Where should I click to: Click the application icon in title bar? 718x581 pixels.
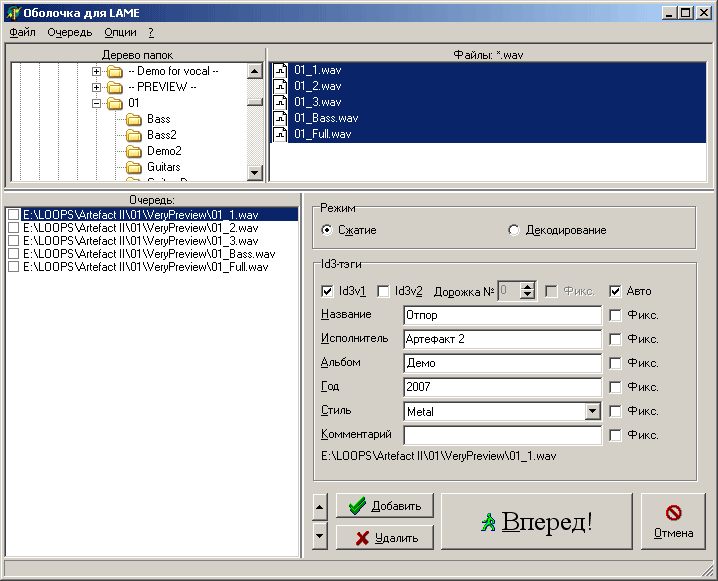13,13
